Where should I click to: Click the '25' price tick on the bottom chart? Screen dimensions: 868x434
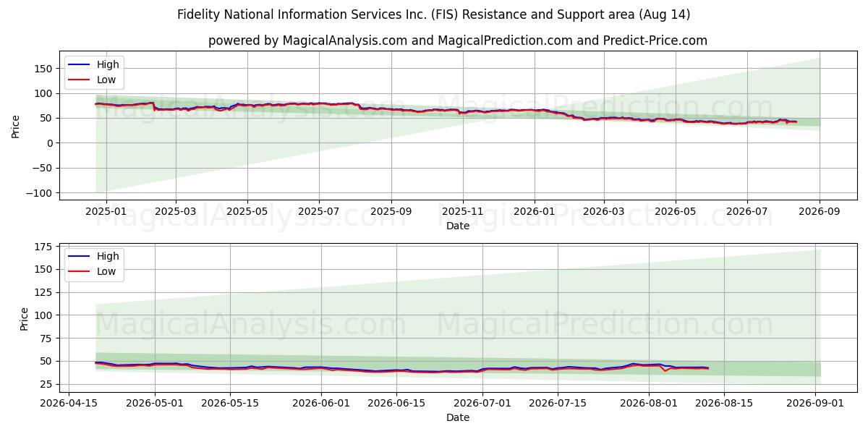48,384
